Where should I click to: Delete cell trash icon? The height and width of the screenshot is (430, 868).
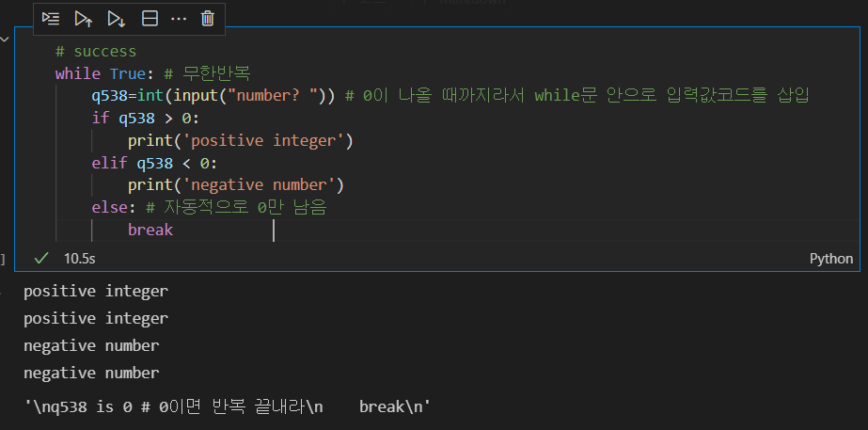pyautogui.click(x=207, y=19)
